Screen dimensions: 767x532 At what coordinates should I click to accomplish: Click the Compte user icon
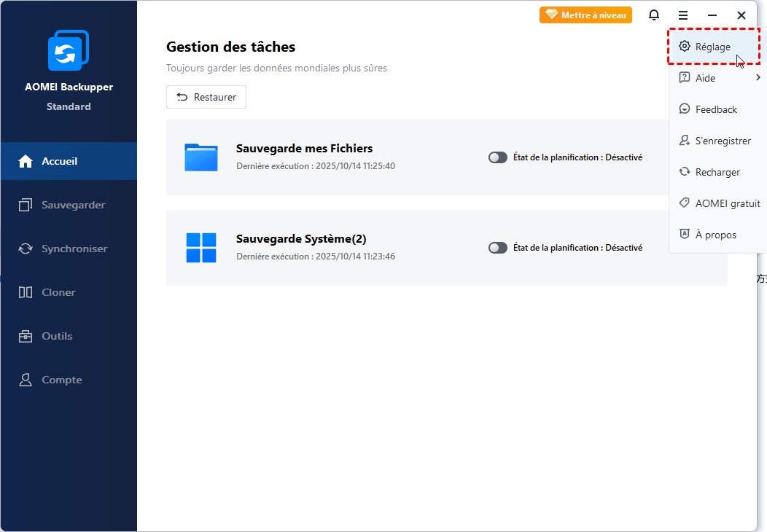click(x=26, y=380)
